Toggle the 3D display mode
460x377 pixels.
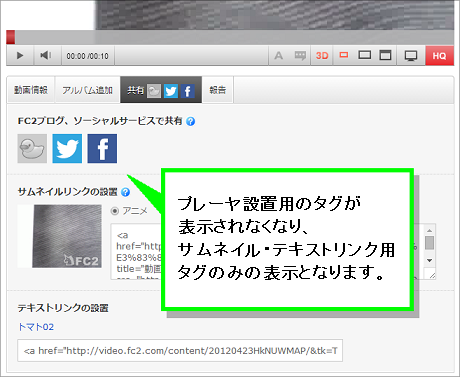point(322,56)
